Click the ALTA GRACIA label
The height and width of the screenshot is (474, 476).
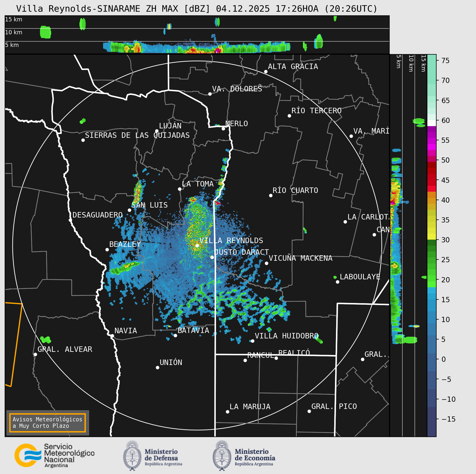click(x=293, y=67)
